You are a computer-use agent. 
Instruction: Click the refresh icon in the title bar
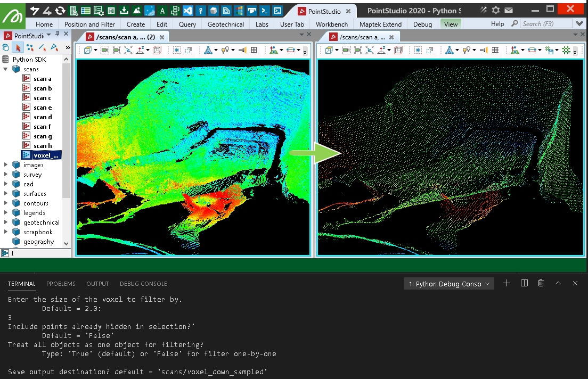60,11
